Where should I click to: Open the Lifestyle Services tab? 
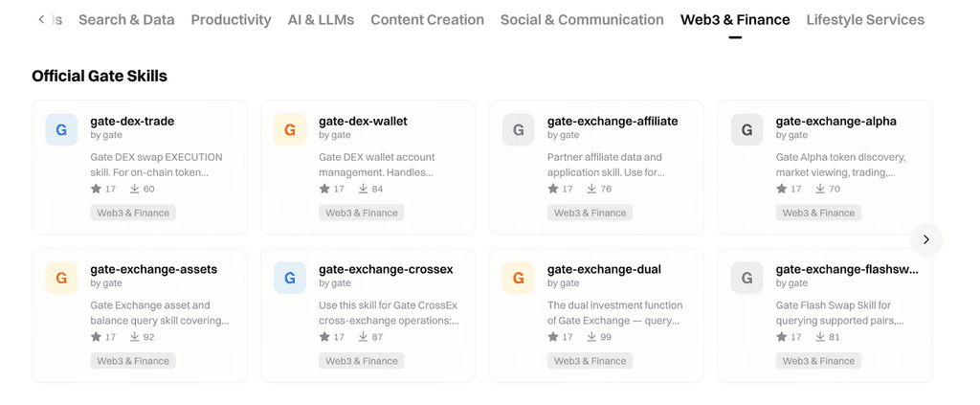pos(865,20)
